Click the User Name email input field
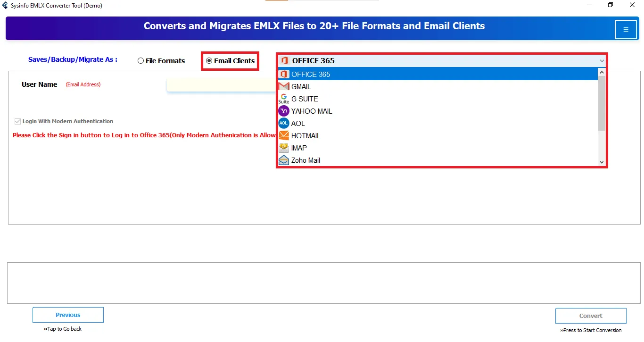The image size is (644, 342). [x=222, y=85]
